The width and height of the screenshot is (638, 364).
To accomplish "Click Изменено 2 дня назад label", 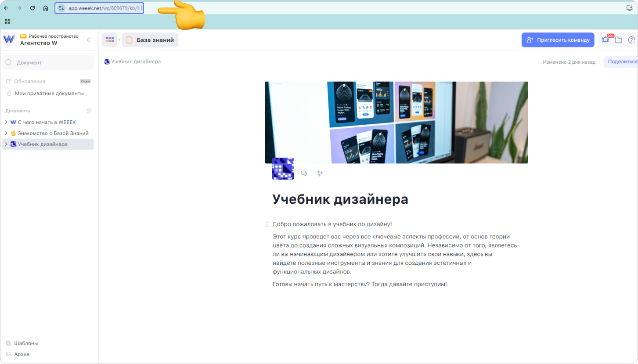I will point(569,62).
